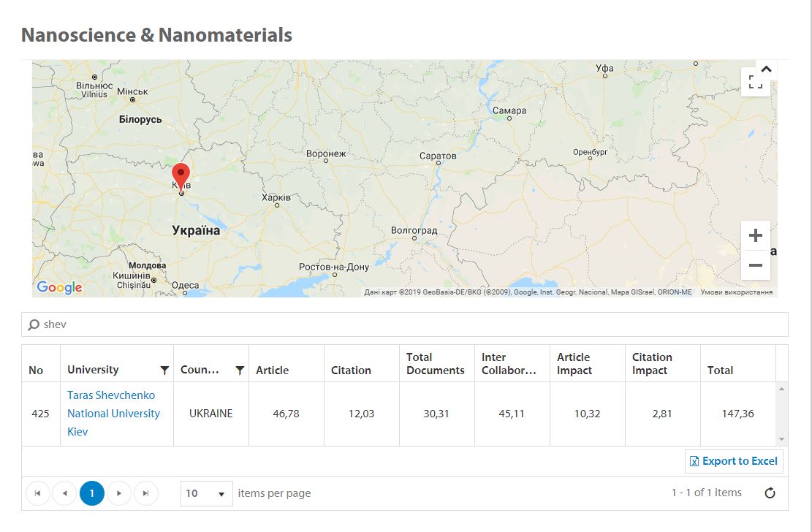This screenshot has height=532, width=812.
Task: Click the Воронеж city label on map
Action: pos(326,153)
